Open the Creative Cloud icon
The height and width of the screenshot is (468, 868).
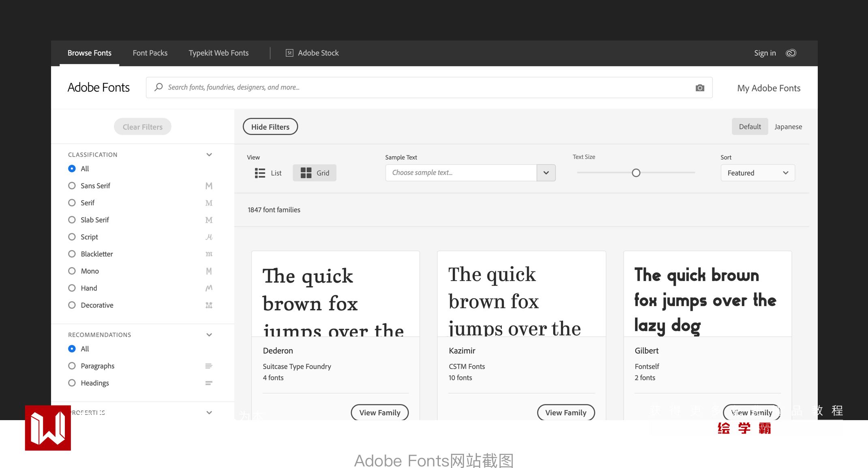(x=791, y=53)
